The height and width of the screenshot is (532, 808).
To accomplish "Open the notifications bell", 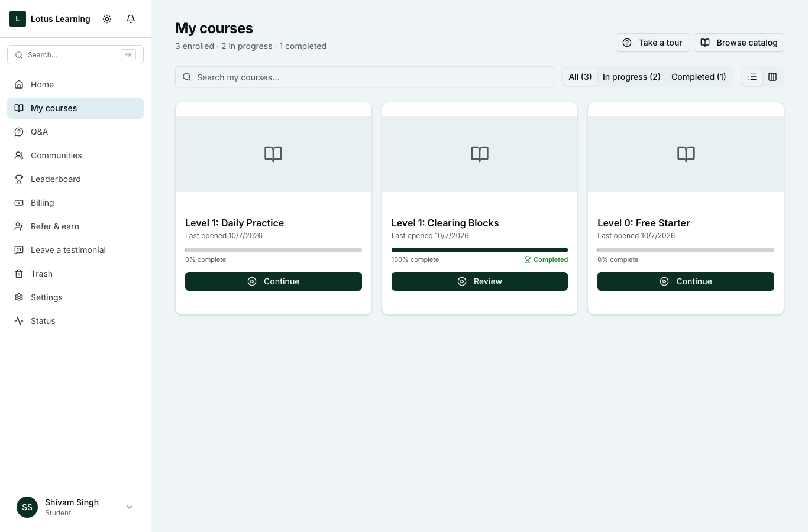I will point(131,19).
